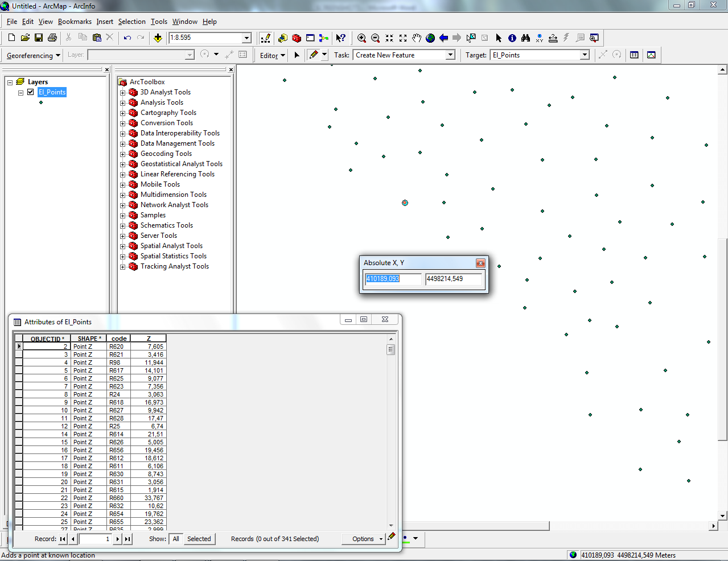Click the Y coordinate input field
The image size is (728, 561).
click(x=454, y=279)
